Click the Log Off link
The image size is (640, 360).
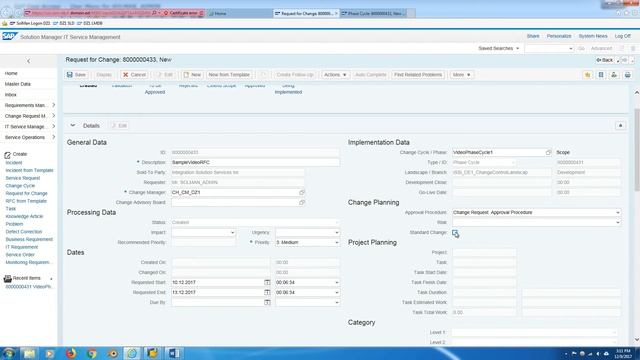pos(622,36)
